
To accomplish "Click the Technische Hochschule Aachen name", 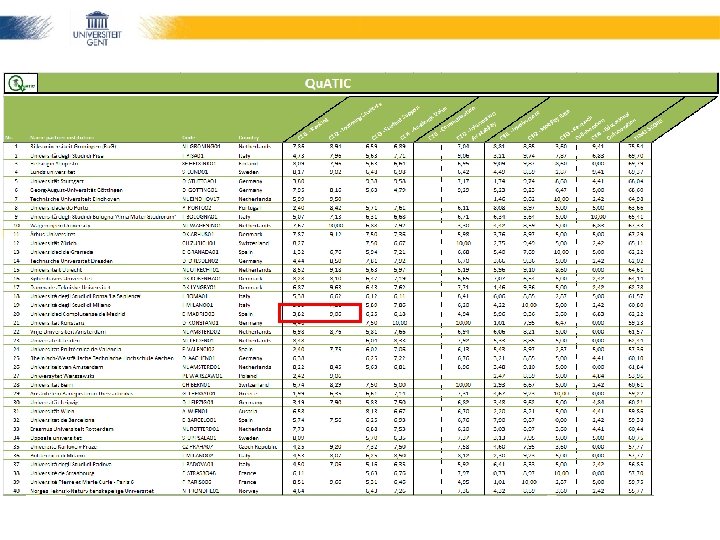I will tap(102, 358).
